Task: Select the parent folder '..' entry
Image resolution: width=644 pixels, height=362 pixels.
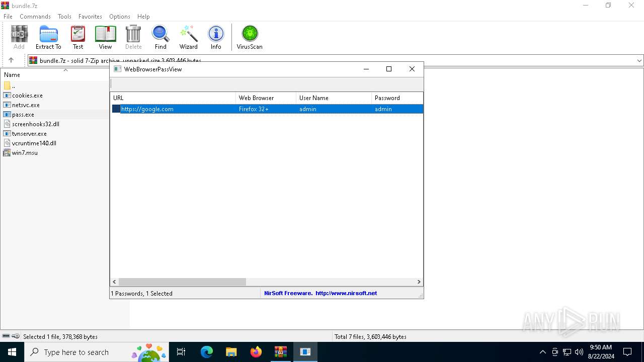Action: tap(10, 86)
